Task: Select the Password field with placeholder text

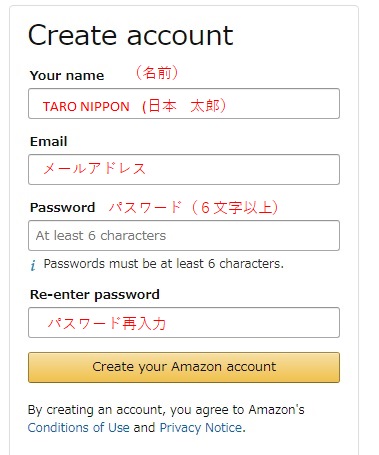Action: coord(184,235)
